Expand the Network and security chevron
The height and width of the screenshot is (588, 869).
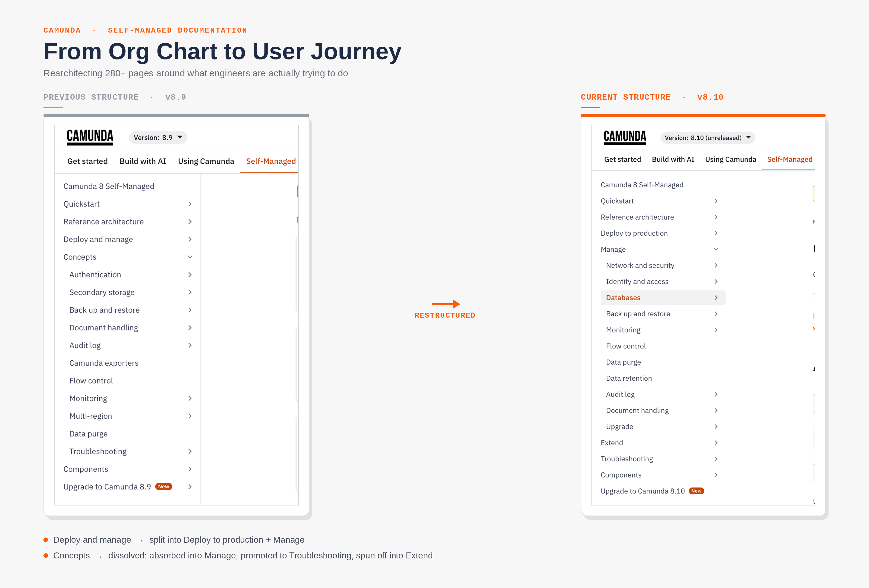tap(716, 265)
